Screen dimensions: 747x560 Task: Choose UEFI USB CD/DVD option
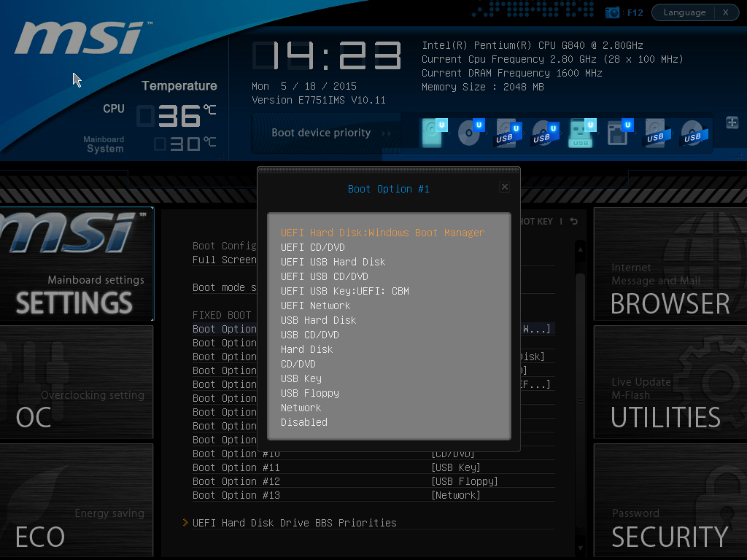(x=325, y=276)
